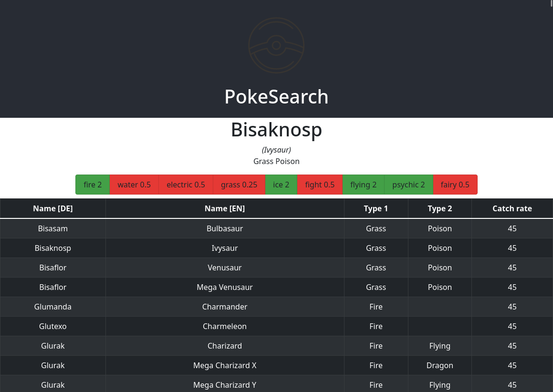Click Fire in the Mega Charizard Y row
The width and height of the screenshot is (553, 392).
pos(376,384)
